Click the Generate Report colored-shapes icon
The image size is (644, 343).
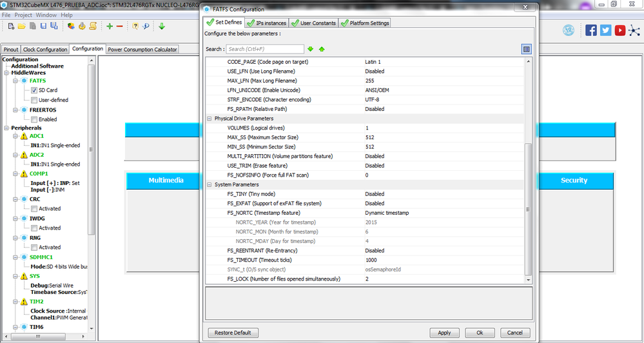71,26
